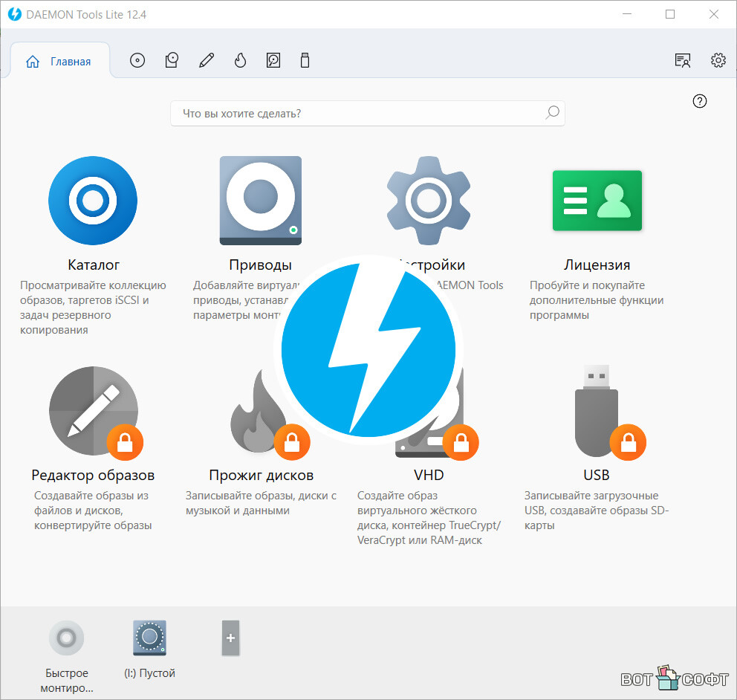Open settings via top-right gear icon

point(718,61)
